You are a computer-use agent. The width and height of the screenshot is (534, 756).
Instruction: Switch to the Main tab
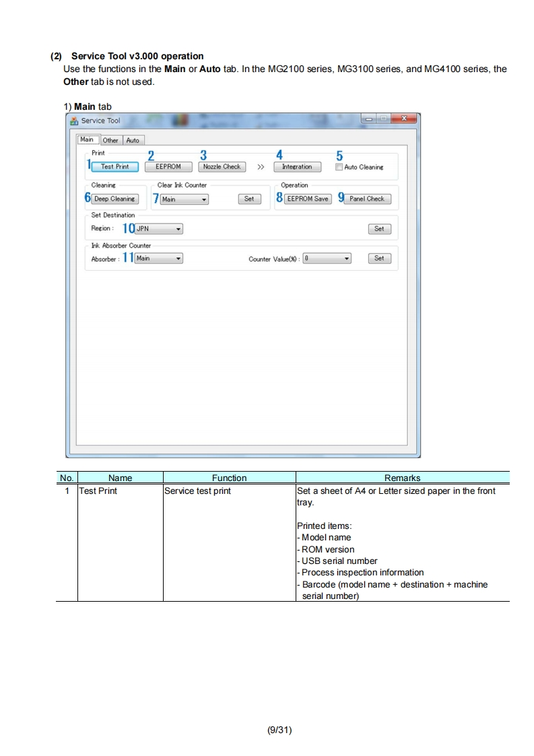click(x=87, y=140)
